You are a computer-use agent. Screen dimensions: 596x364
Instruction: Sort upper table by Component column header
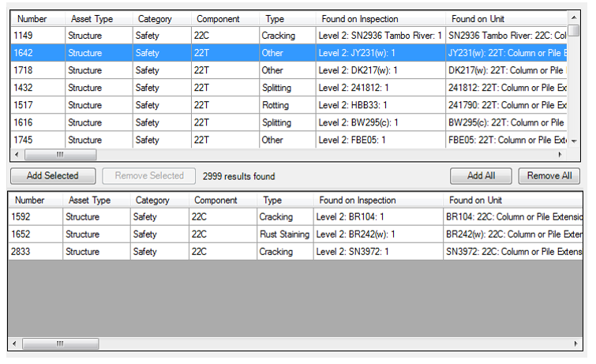218,19
